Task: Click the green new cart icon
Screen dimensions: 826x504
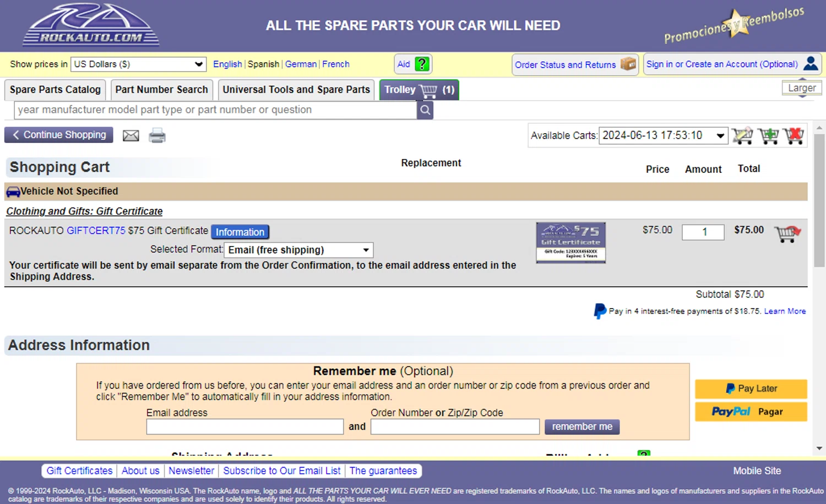Action: tap(768, 135)
